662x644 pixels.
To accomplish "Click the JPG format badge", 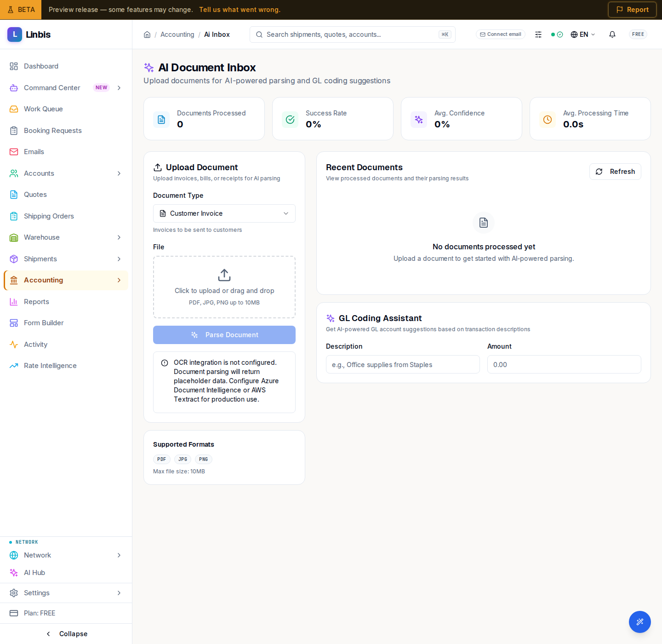I will (x=183, y=459).
